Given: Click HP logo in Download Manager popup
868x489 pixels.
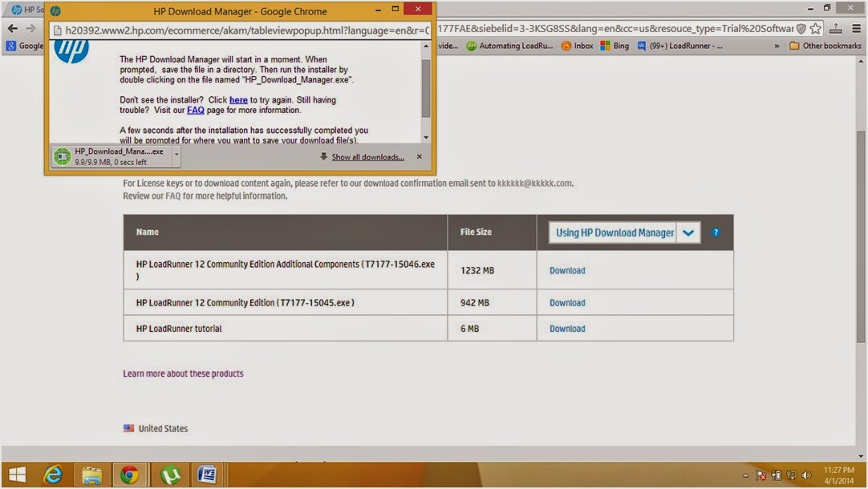Looking at the screenshot, I should tap(71, 51).
